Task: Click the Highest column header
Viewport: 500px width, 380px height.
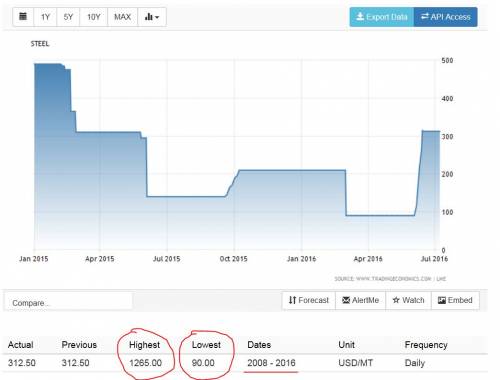Action: 144,345
